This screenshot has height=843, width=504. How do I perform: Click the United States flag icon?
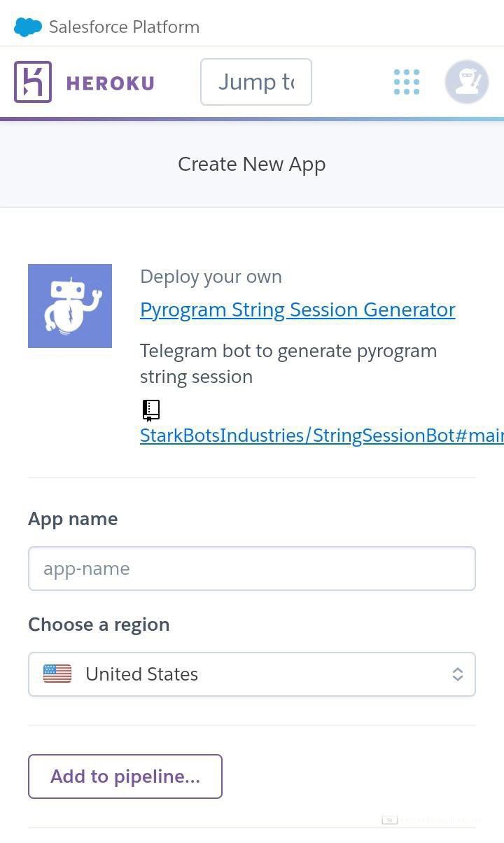click(x=57, y=674)
